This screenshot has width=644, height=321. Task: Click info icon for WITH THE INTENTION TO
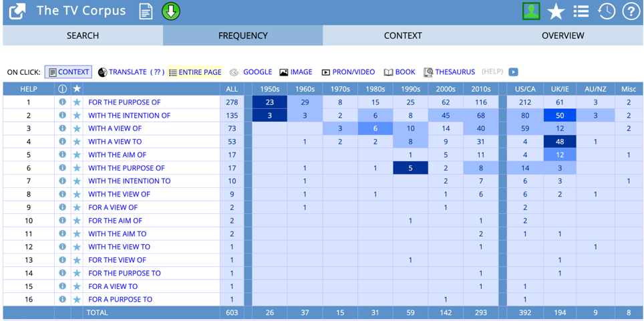click(62, 181)
